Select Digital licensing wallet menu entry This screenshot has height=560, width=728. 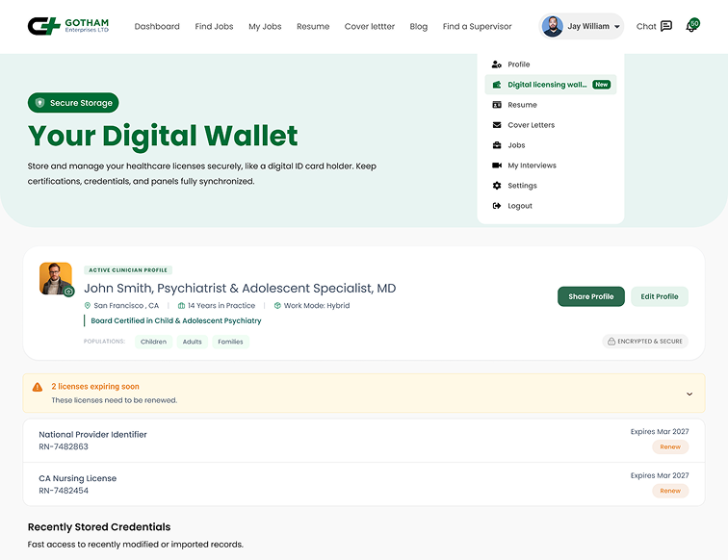click(551, 85)
